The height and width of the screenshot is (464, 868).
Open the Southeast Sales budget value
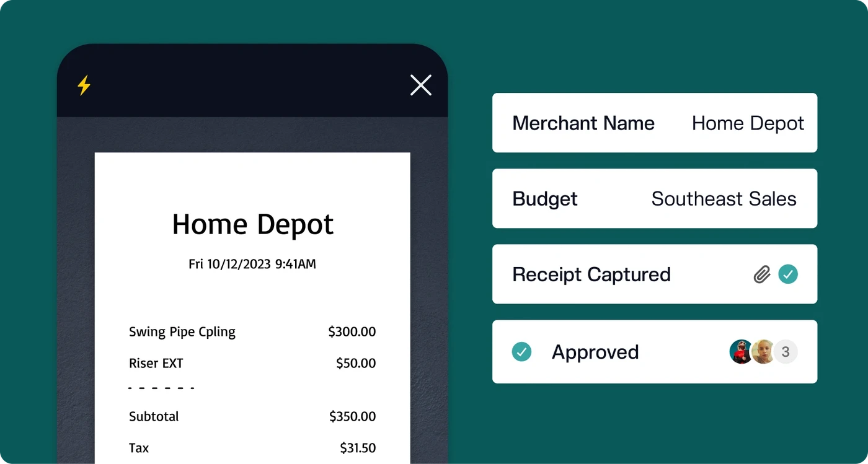[x=724, y=199]
